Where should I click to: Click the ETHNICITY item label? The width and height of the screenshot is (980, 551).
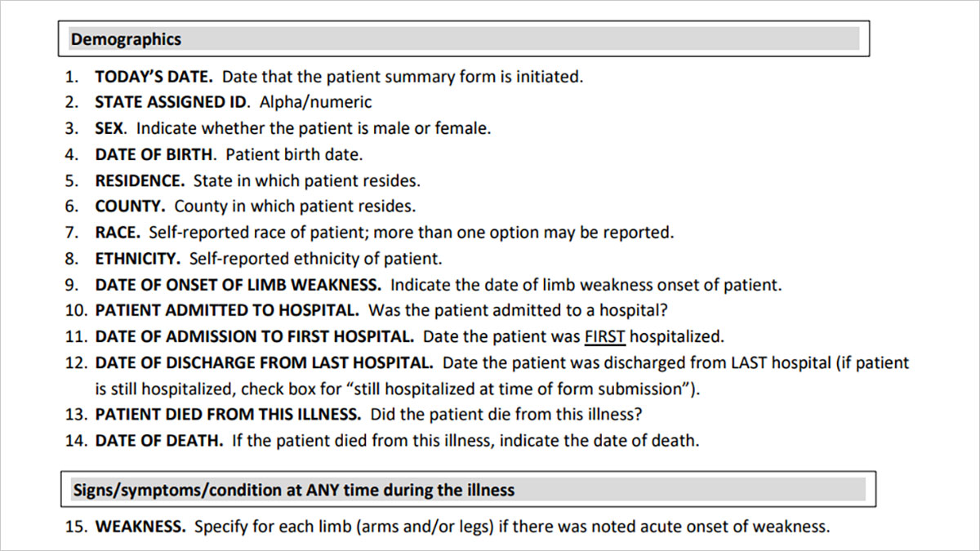137,259
